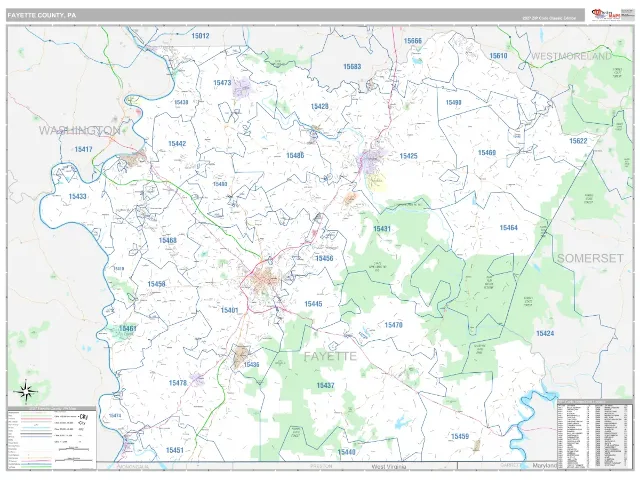
Task: Select ZIP code label 15425
Action: coord(409,156)
